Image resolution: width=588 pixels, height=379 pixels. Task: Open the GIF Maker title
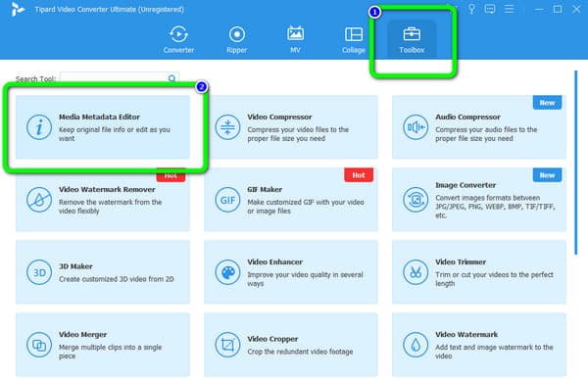(265, 189)
